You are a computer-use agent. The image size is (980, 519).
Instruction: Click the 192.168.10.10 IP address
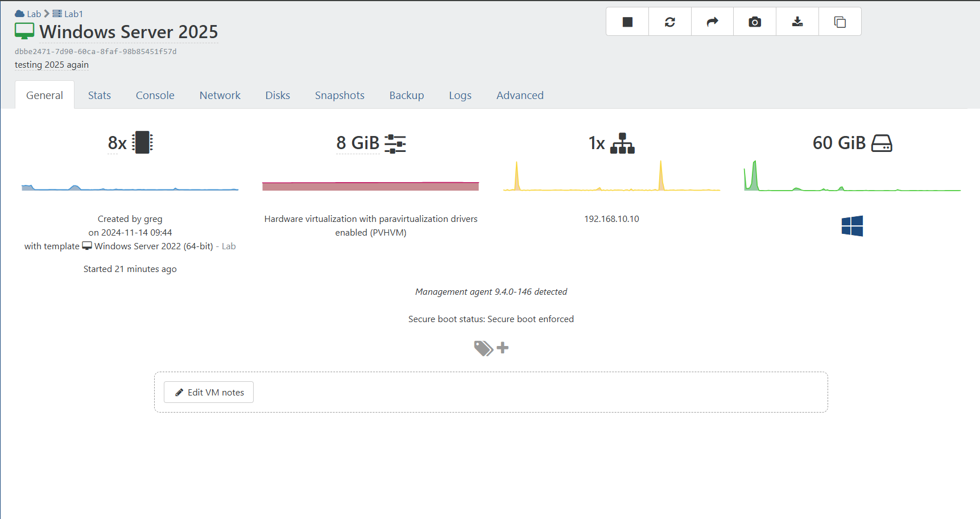point(611,219)
